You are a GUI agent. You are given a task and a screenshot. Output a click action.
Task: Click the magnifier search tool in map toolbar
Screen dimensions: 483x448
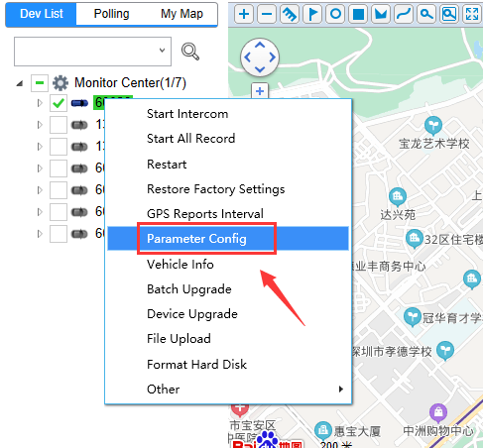426,14
